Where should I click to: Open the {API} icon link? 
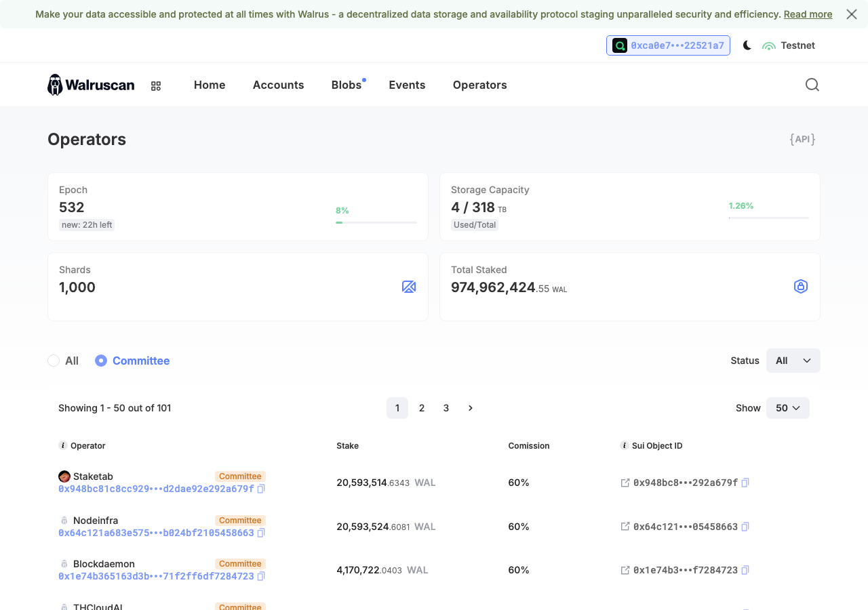tap(802, 139)
